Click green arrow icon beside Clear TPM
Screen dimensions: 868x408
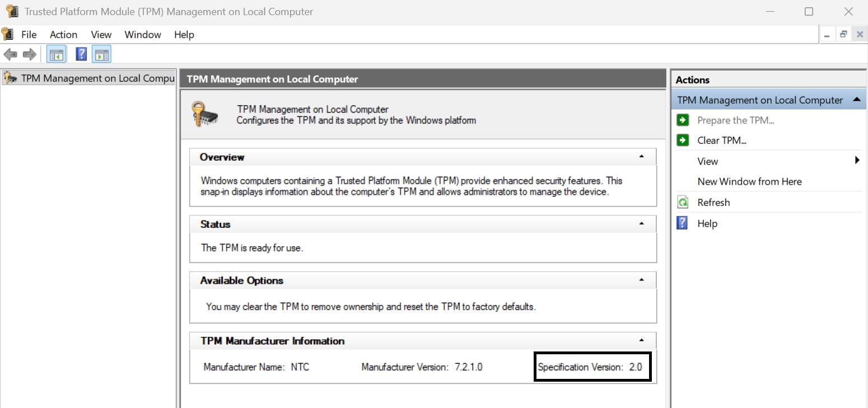683,140
